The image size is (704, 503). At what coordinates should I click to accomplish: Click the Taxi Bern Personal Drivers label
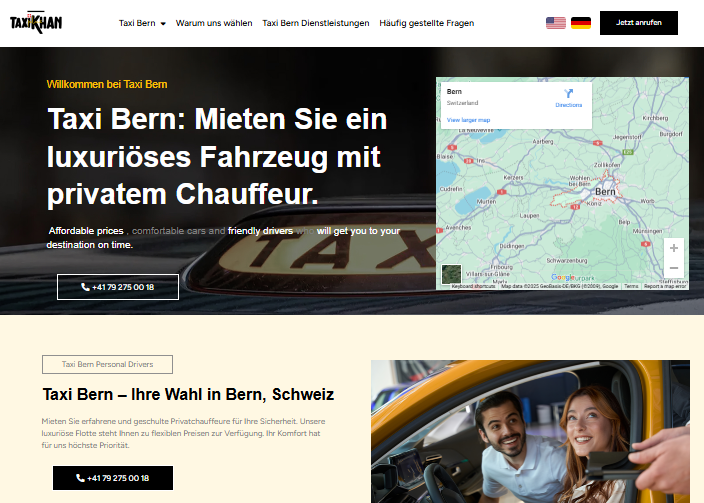pos(107,364)
